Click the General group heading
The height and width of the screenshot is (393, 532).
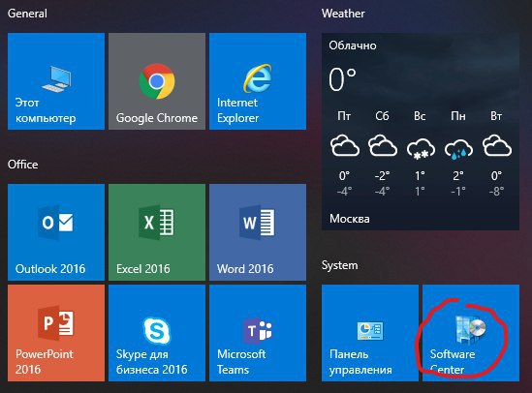(x=27, y=14)
